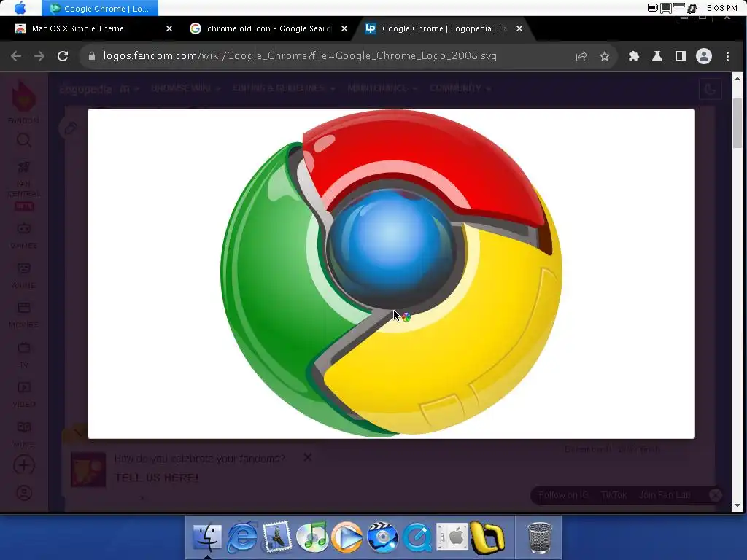The width and height of the screenshot is (747, 560).
Task: Close the Follow on IG social bar
Action: pyautogui.click(x=715, y=495)
